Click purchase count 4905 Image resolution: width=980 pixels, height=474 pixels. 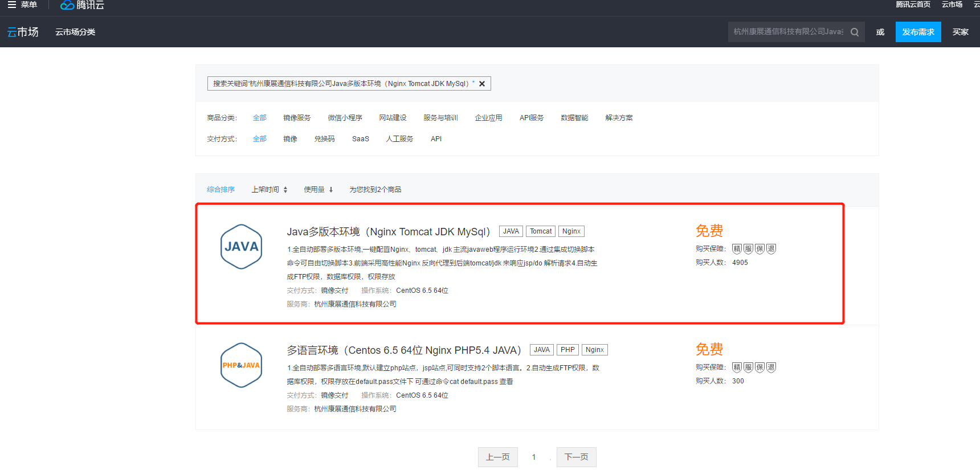740,263
